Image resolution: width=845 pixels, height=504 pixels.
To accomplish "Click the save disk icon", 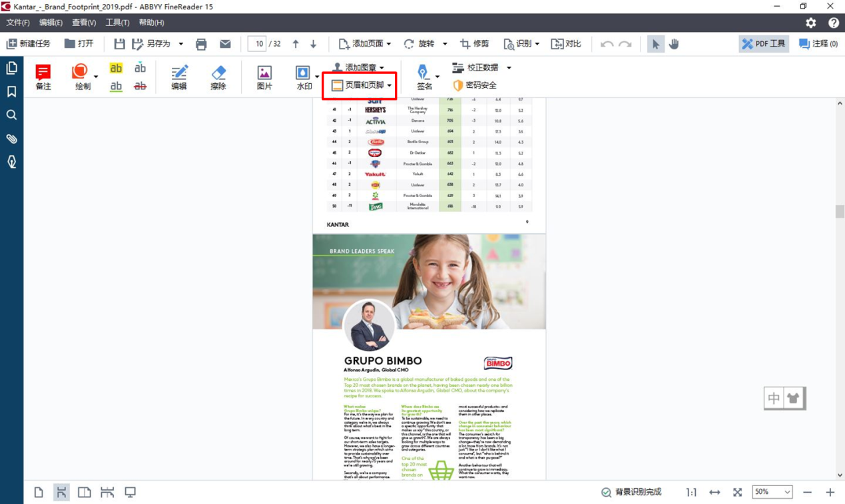I will (x=119, y=44).
